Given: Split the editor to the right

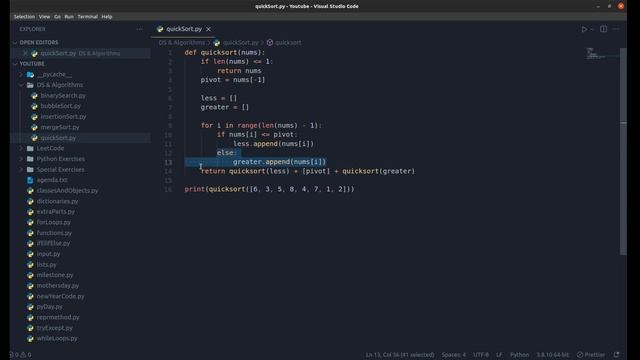Looking at the screenshot, I should (603, 29).
